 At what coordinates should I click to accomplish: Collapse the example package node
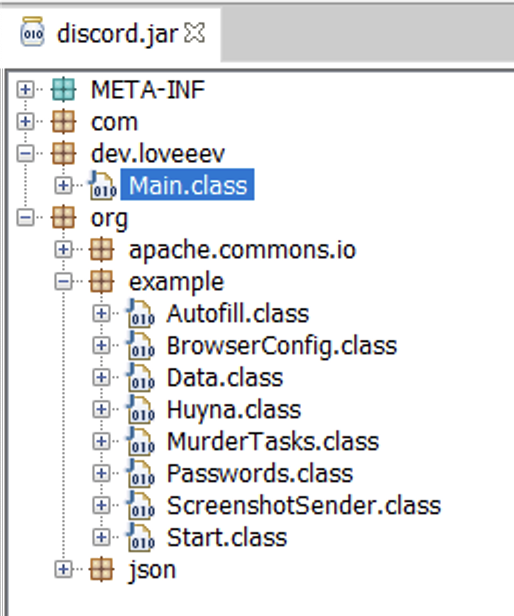[63, 281]
